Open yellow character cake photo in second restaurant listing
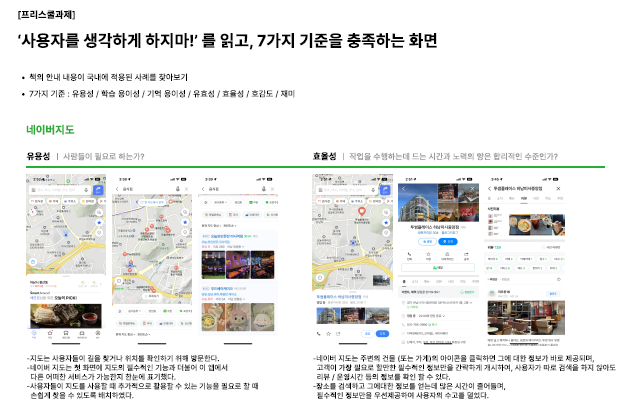The image size is (636, 406). (213, 317)
